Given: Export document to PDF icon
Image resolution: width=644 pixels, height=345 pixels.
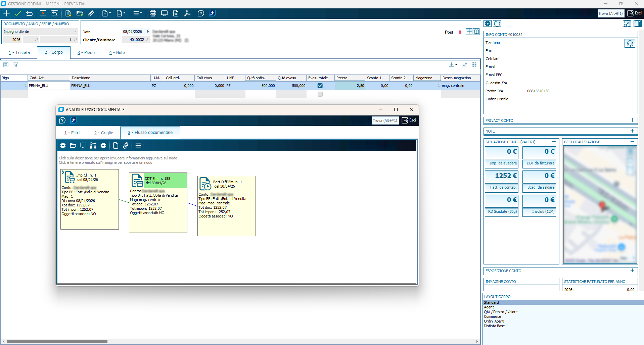Looking at the screenshot, I should [x=187, y=13].
